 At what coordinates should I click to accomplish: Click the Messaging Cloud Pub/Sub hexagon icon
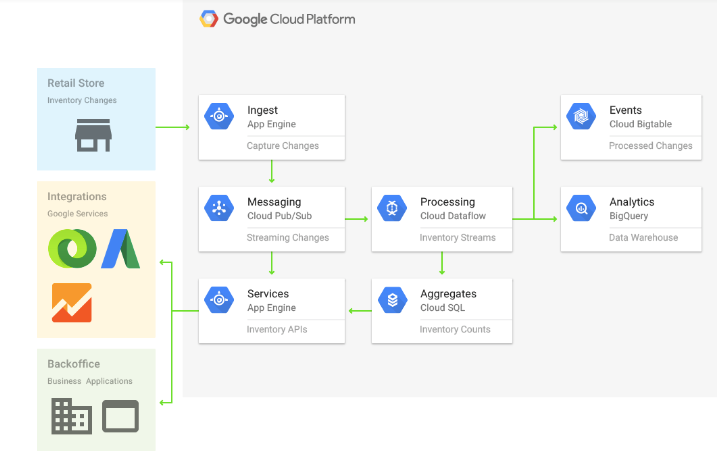coord(219,208)
